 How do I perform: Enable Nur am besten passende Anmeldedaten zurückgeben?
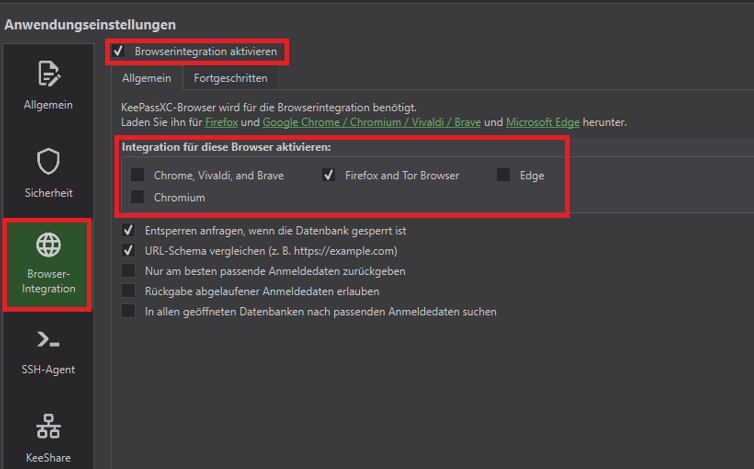[x=128, y=271]
